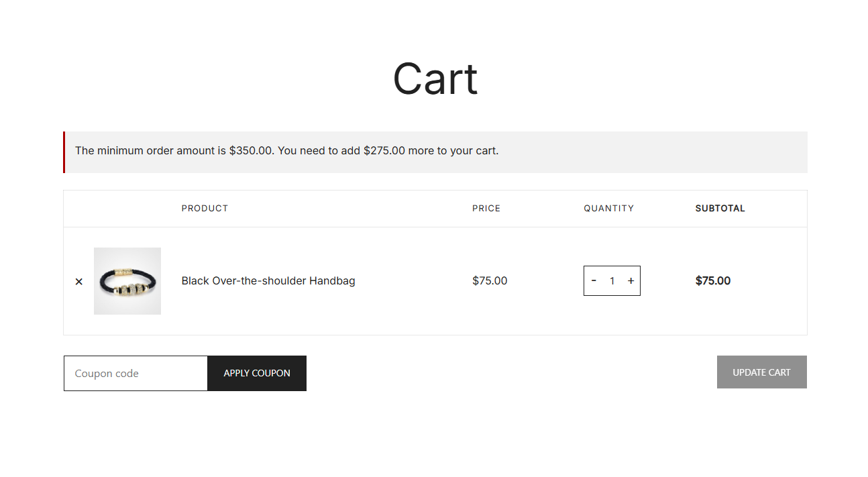Image resolution: width=868 pixels, height=477 pixels.
Task: Click the $350.00 amount in the notice
Action: pyautogui.click(x=251, y=151)
